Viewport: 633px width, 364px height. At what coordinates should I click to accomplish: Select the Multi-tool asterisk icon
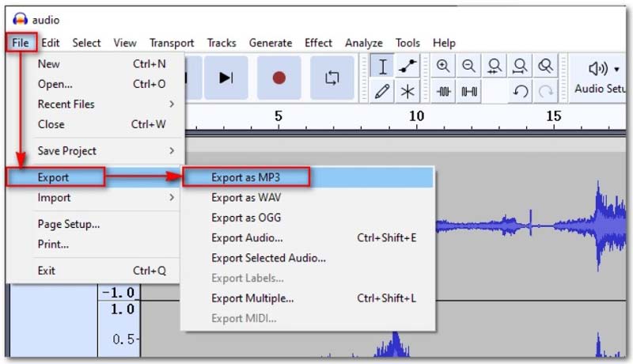(407, 91)
